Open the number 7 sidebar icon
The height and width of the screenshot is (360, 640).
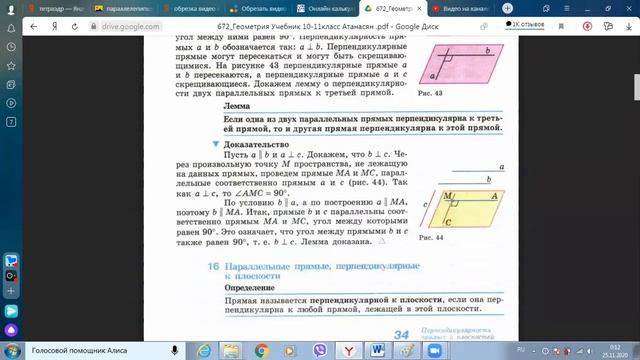[11, 122]
